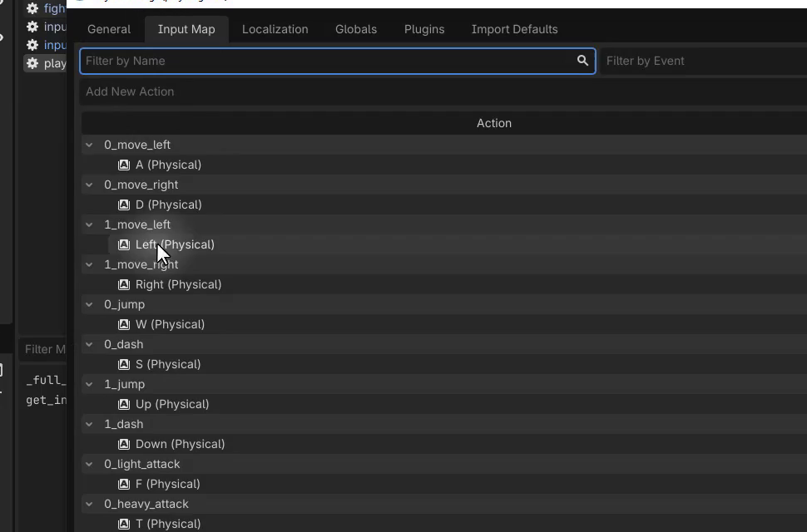The image size is (807, 532).
Task: Collapse the 0_move_right action
Action: click(89, 185)
